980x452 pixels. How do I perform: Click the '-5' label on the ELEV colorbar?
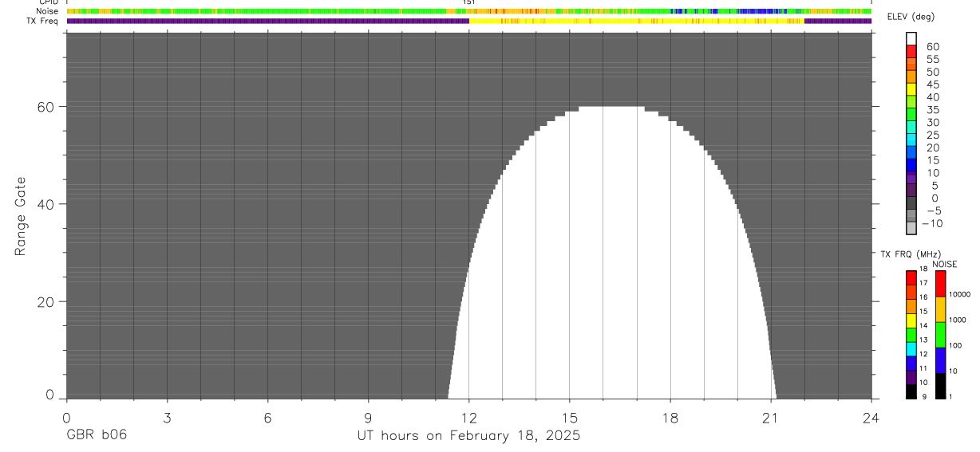pos(933,211)
